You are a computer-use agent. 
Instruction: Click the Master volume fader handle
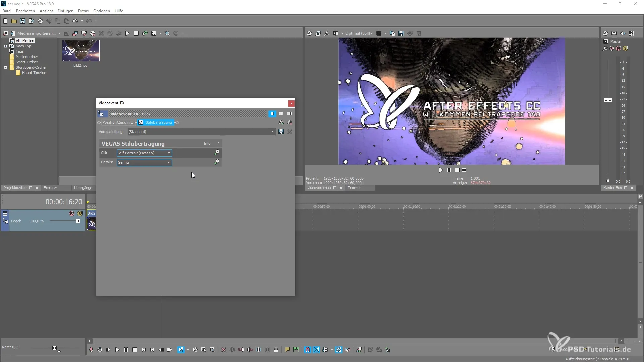coord(608,100)
